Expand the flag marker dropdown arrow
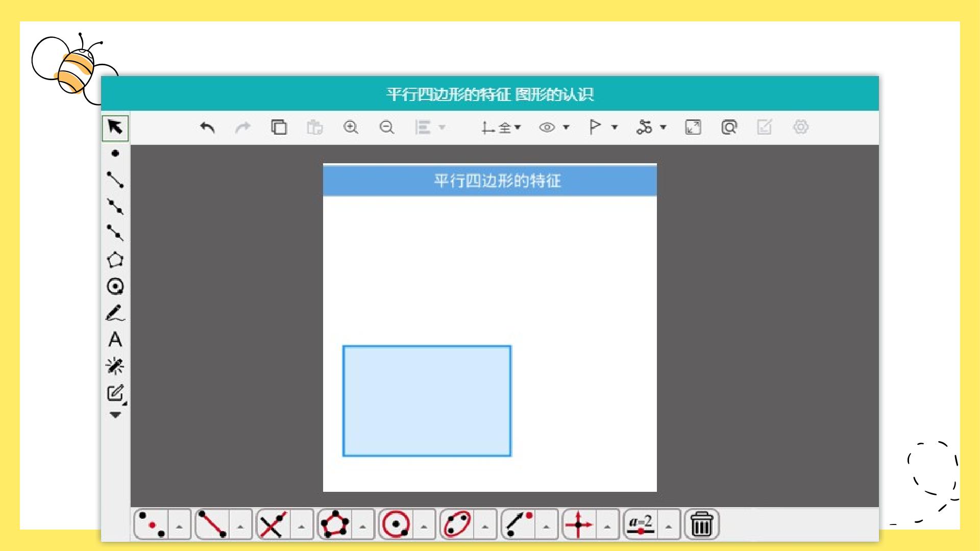 point(615,127)
